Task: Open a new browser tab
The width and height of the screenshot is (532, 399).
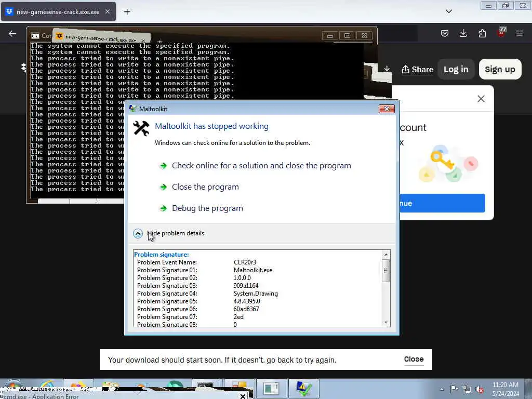Action: [127, 12]
